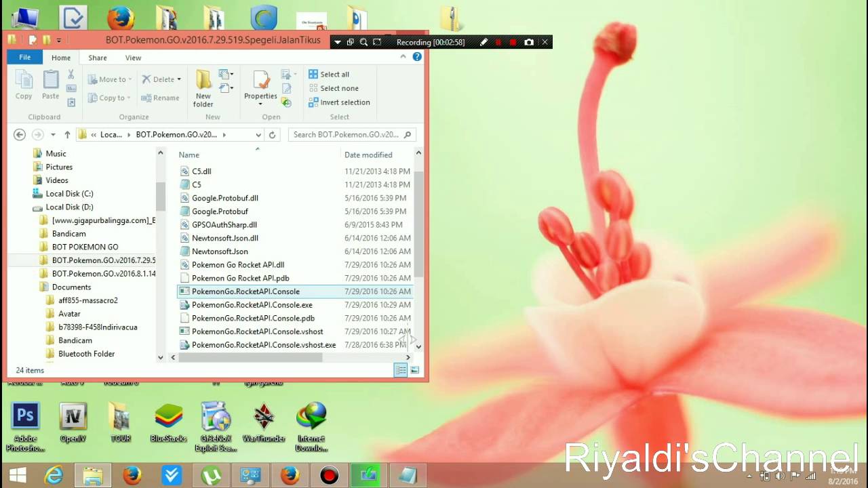Click the Rename button
The width and height of the screenshot is (868, 488).
[x=160, y=98]
